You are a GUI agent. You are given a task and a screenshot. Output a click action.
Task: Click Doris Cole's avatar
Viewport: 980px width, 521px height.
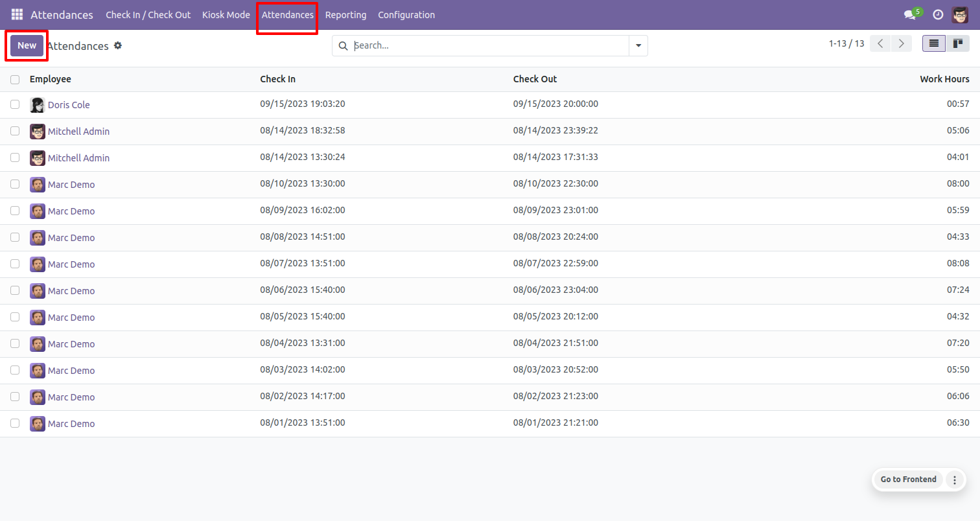tap(38, 105)
